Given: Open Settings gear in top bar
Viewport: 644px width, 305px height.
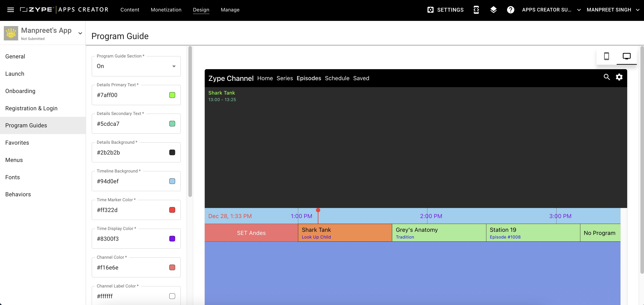Looking at the screenshot, I should coord(445,10).
